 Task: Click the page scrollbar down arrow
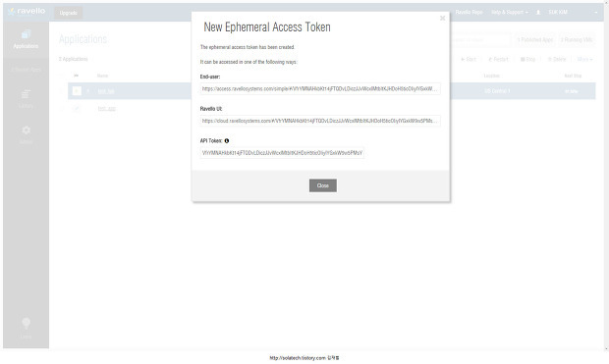pos(607,349)
